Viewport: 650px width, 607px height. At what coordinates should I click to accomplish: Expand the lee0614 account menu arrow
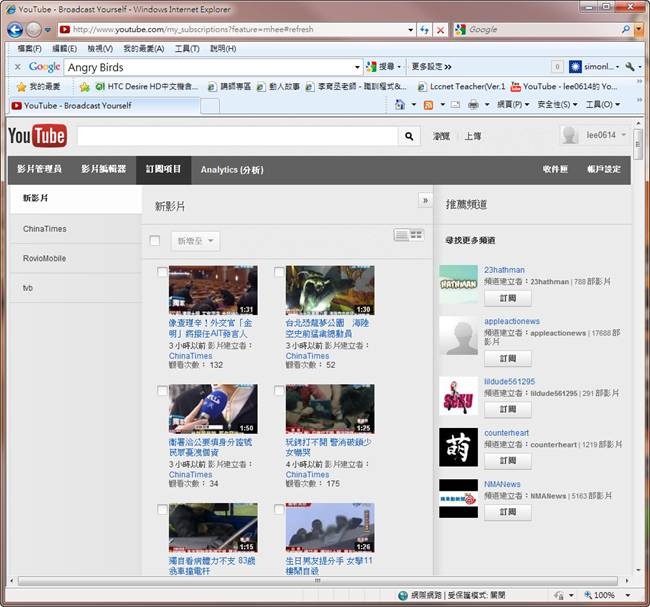click(623, 135)
